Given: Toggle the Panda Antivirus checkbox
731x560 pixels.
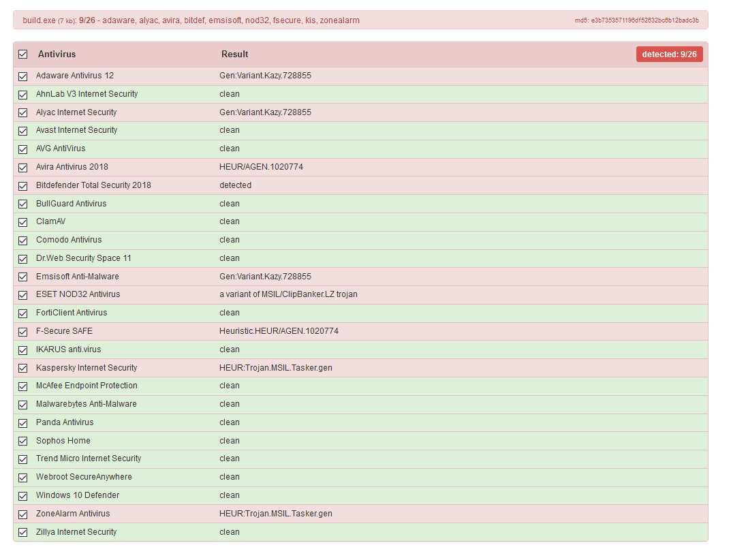Looking at the screenshot, I should (x=23, y=423).
